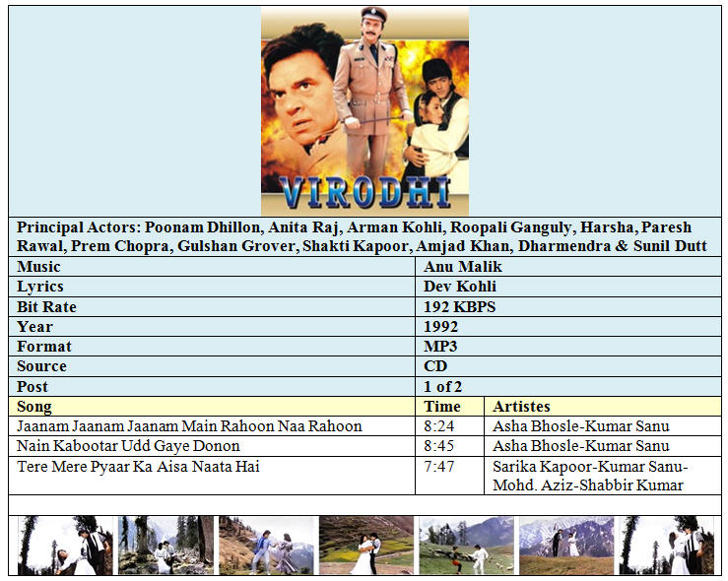
Task: Open the thumbnail of two people playing with sheep
Action: pyautogui.click(x=467, y=546)
